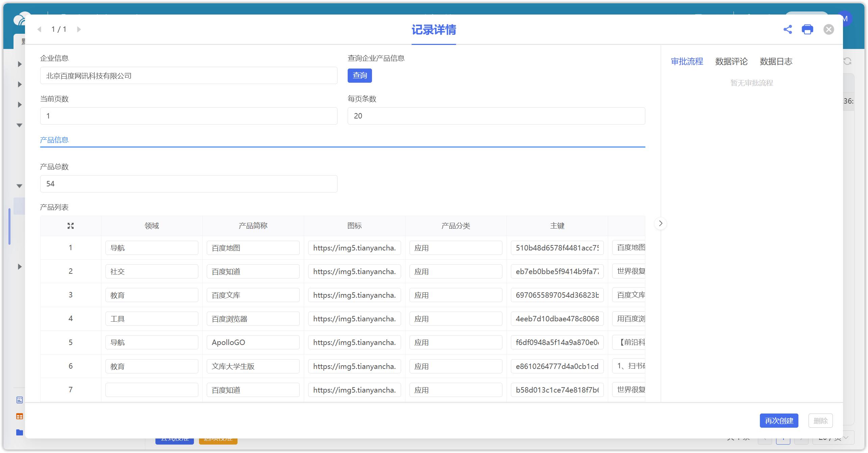The height and width of the screenshot is (453, 868).
Task: Expand the last sidebar tree arrow
Action: [x=20, y=267]
